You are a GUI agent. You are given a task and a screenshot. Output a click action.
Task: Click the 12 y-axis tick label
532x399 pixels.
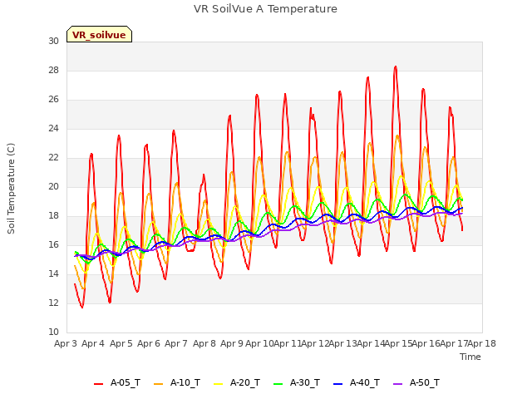[53, 303]
